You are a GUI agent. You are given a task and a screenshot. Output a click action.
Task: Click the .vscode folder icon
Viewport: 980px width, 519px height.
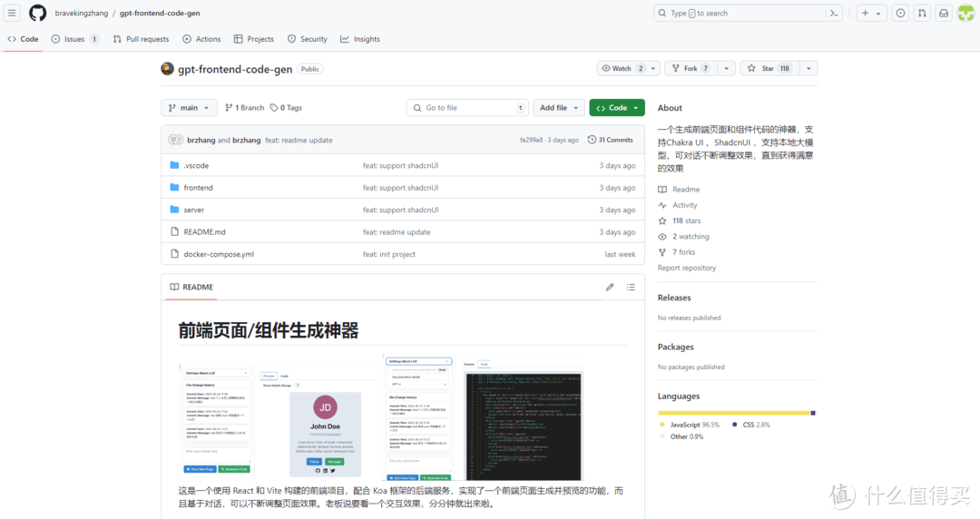point(174,165)
